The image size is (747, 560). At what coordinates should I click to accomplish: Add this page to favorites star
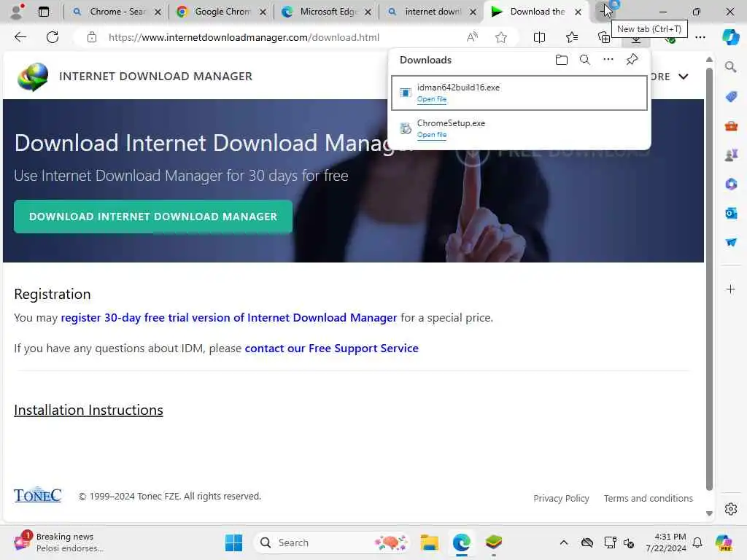500,37
